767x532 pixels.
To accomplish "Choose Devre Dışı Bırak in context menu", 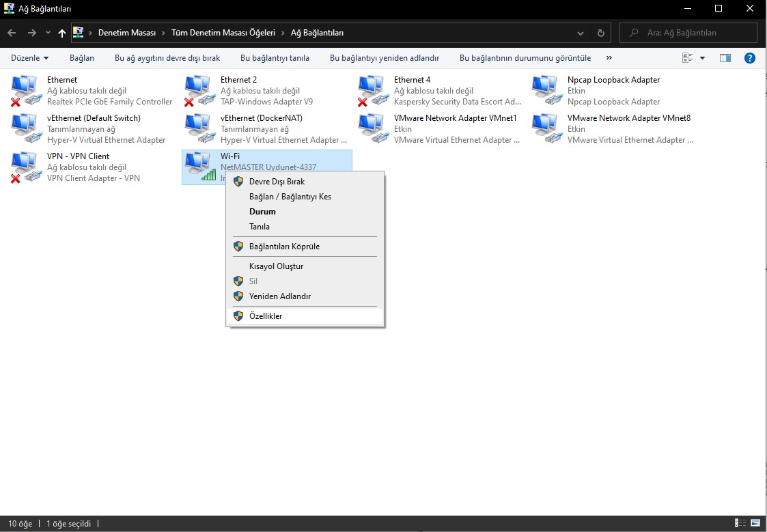I will coord(277,182).
